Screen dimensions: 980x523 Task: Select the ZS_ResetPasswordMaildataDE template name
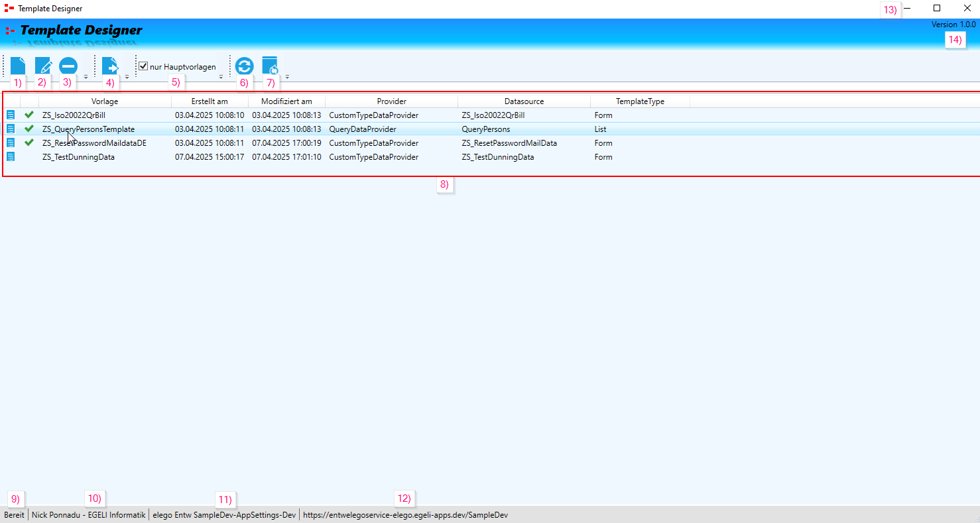94,143
